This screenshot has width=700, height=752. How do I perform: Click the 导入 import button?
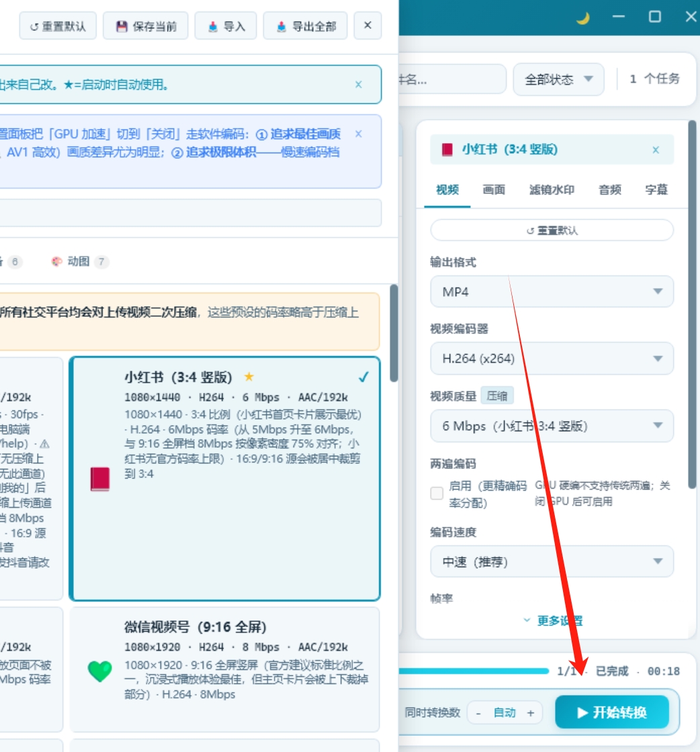click(x=226, y=26)
